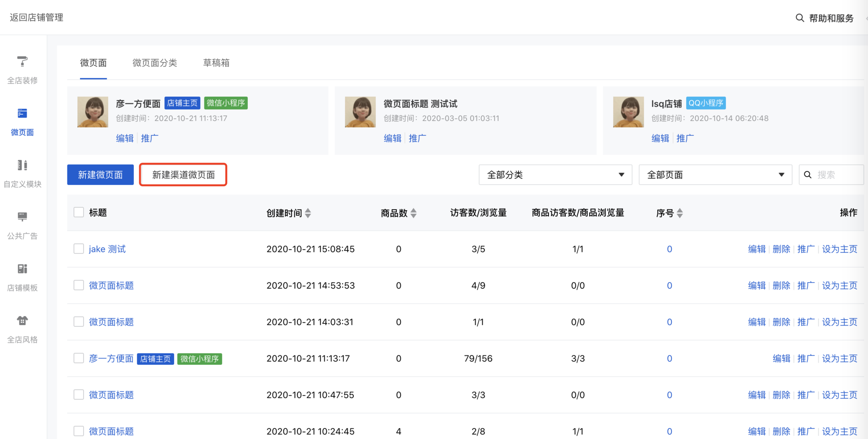The height and width of the screenshot is (439, 868).
Task: Sort by 商品数 arrows
Action: click(413, 213)
